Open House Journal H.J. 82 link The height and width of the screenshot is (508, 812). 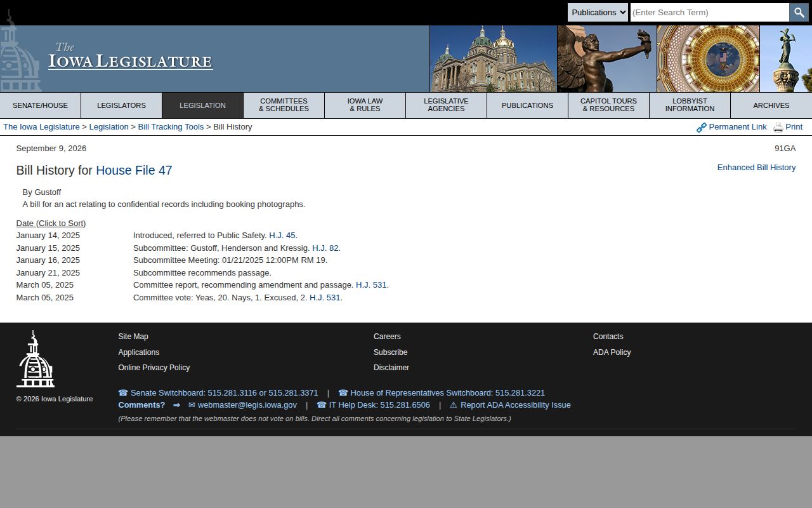click(325, 248)
